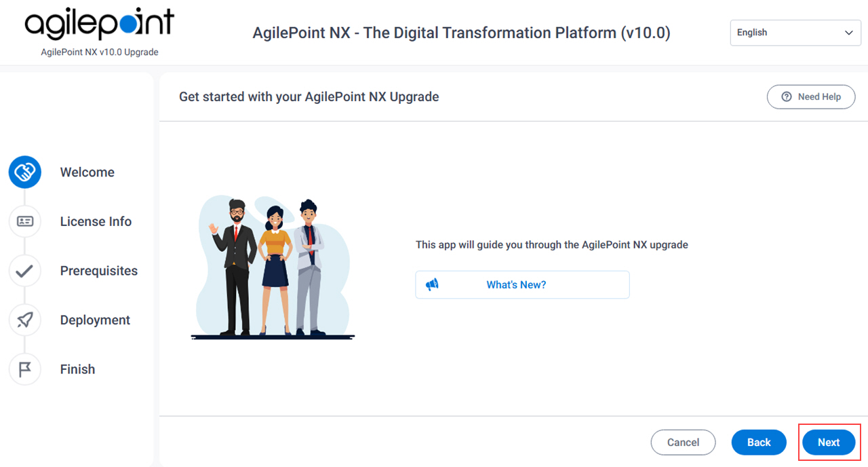Select the Welcome step label
The height and width of the screenshot is (467, 868).
87,172
